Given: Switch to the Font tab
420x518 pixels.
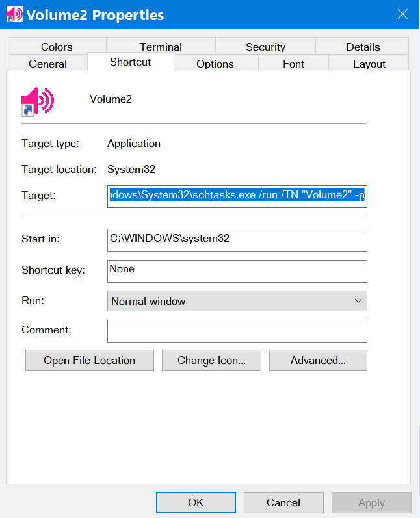Looking at the screenshot, I should coord(293,64).
